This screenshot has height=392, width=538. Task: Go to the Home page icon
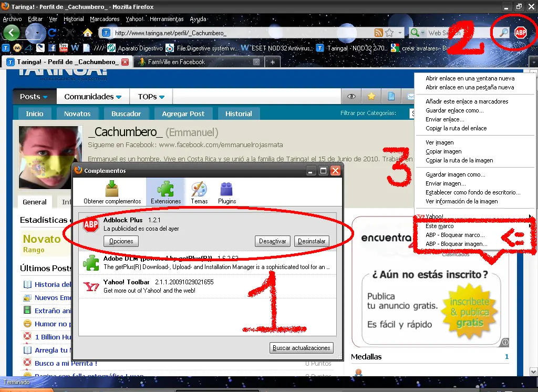[x=88, y=33]
